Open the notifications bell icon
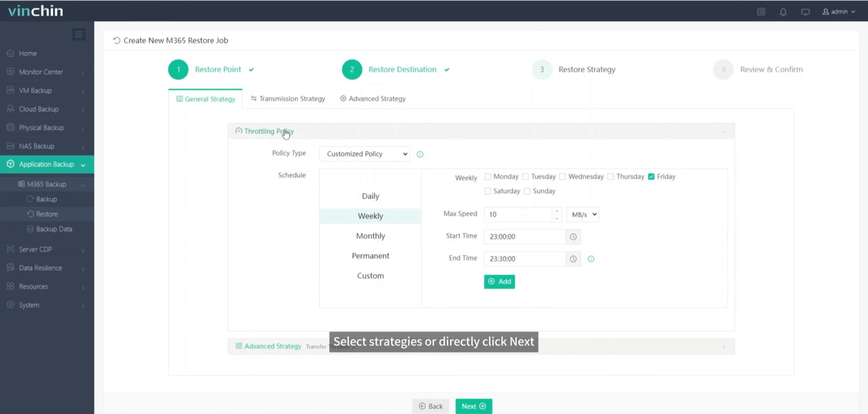868x414 pixels. click(783, 12)
